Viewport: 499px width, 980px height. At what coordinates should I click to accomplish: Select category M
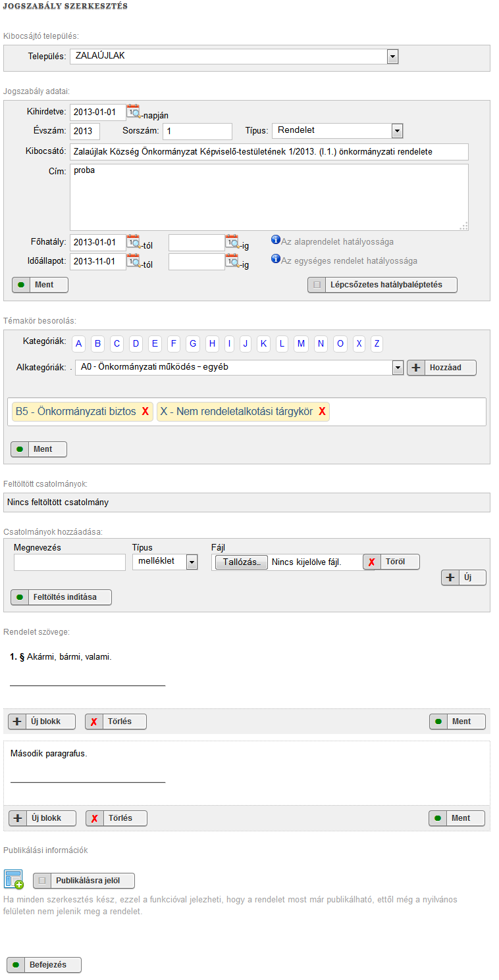(301, 343)
